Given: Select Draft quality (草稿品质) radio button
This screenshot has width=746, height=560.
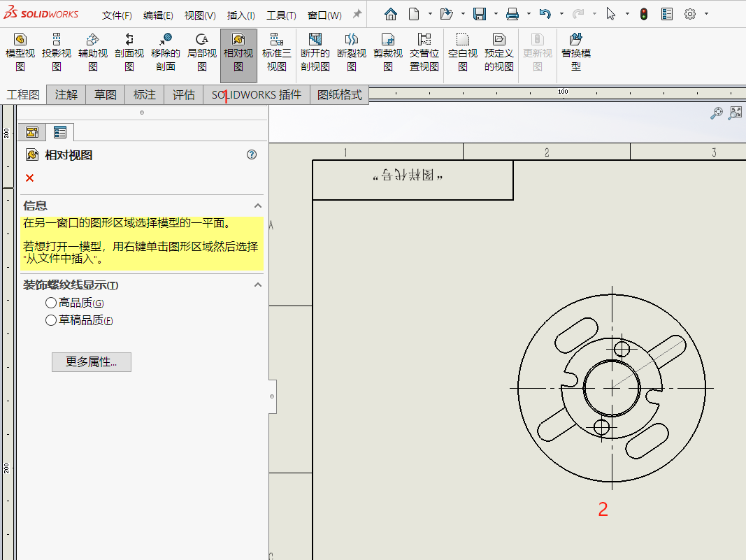Looking at the screenshot, I should click(x=51, y=320).
